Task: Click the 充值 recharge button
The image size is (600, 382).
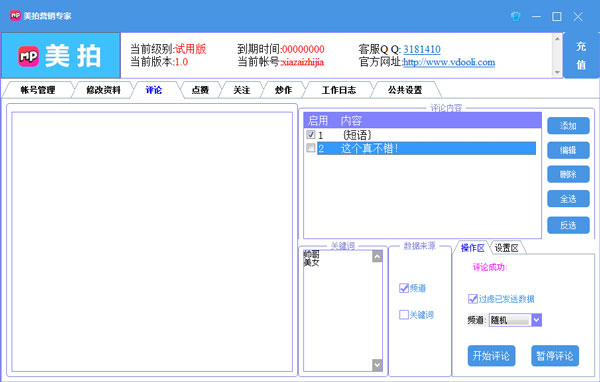Action: (581, 56)
